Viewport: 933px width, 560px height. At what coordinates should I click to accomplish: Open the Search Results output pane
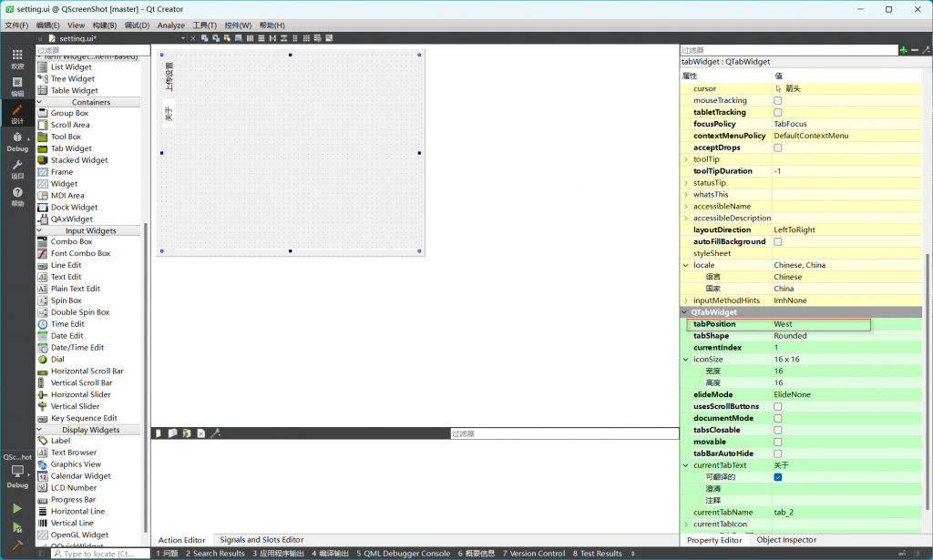215,553
